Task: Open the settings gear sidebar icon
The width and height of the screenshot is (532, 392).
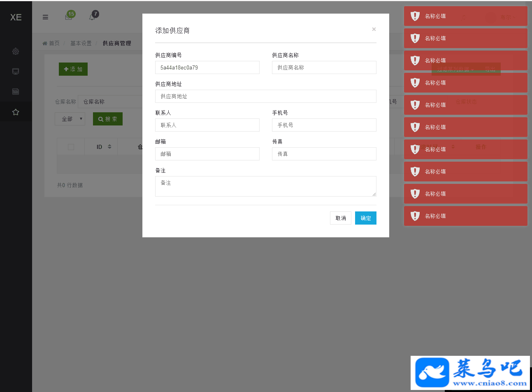Action: click(16, 51)
